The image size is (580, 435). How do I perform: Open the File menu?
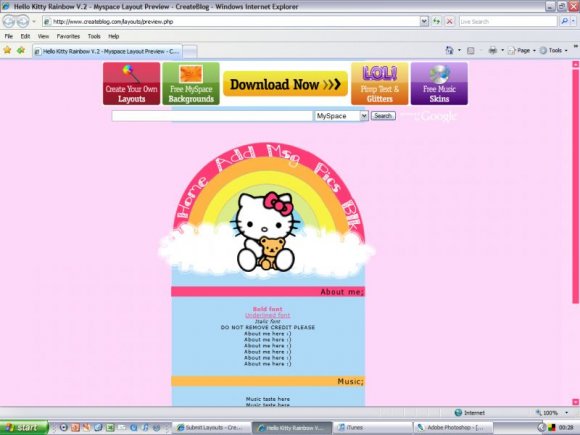[9, 36]
